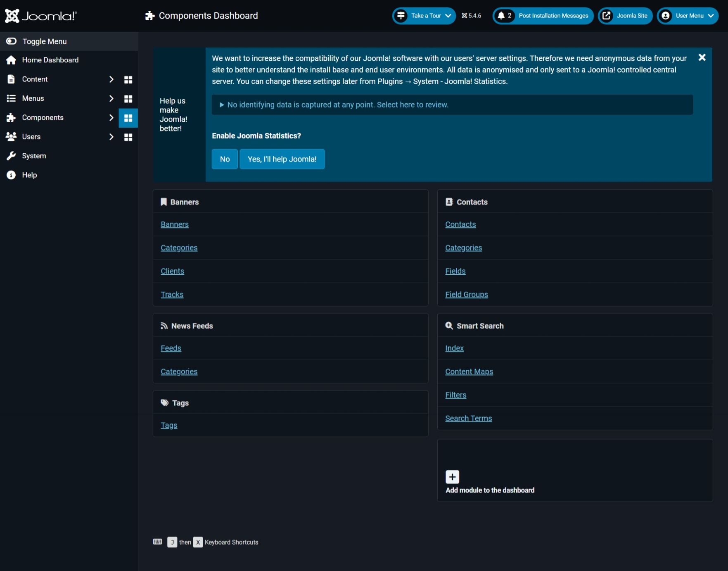Click the Users sidebar label
Screen dimensions: 728x571
[x=31, y=137]
